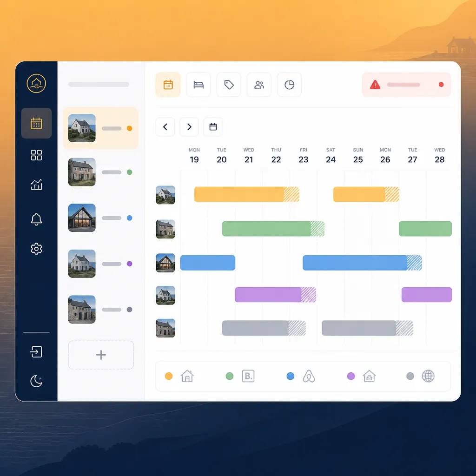Click the blue legend color dot
Screen dimensions: 476x476
pos(290,376)
